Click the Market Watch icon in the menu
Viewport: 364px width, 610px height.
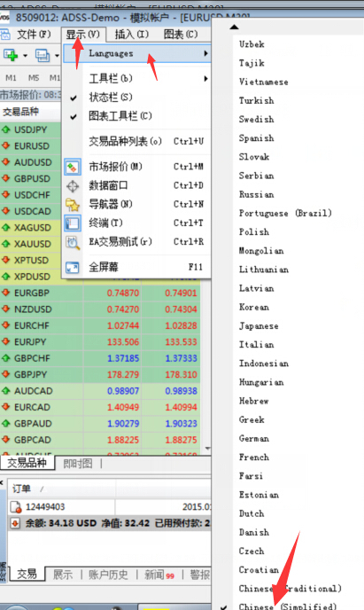coord(73,168)
